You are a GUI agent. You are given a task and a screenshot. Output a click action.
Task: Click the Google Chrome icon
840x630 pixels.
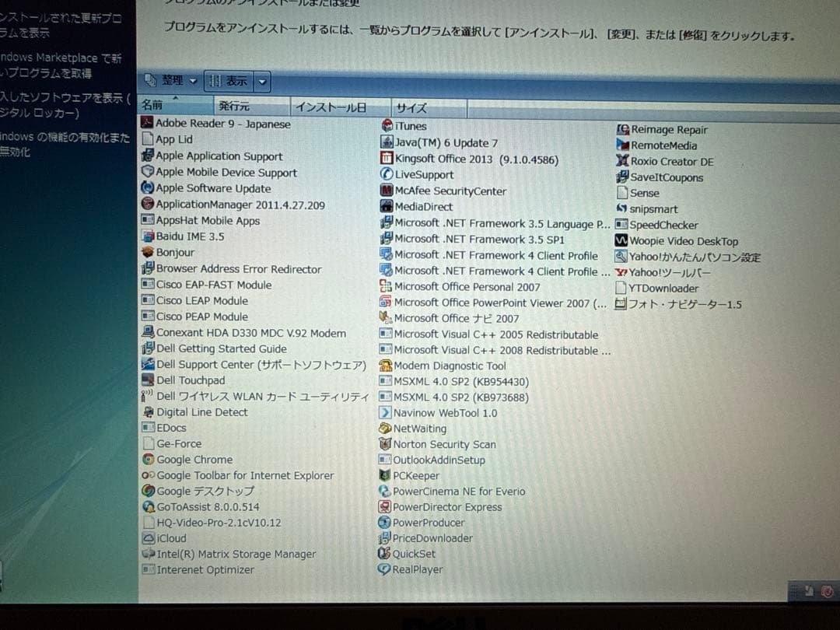[x=149, y=459]
